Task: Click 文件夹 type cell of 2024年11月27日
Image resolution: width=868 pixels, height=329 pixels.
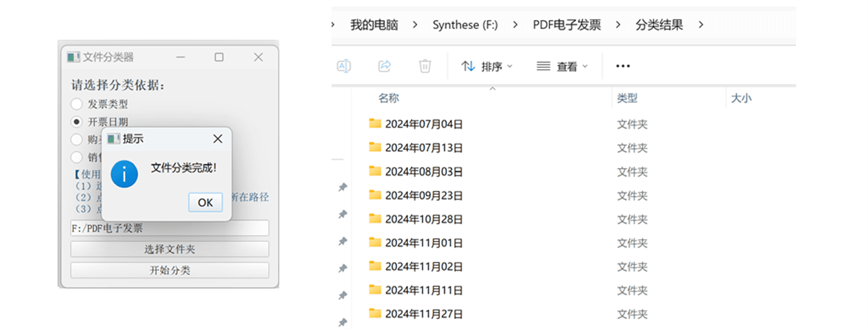Action: [x=632, y=314]
